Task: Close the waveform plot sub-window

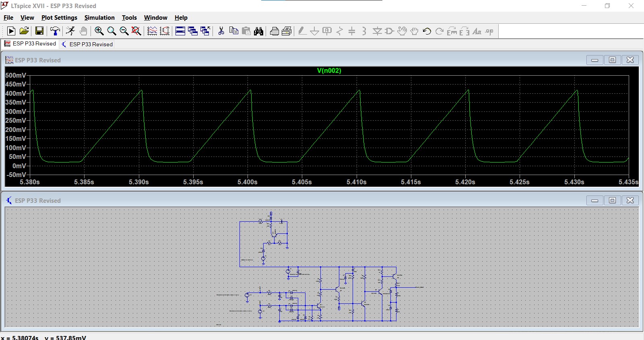Action: [630, 60]
